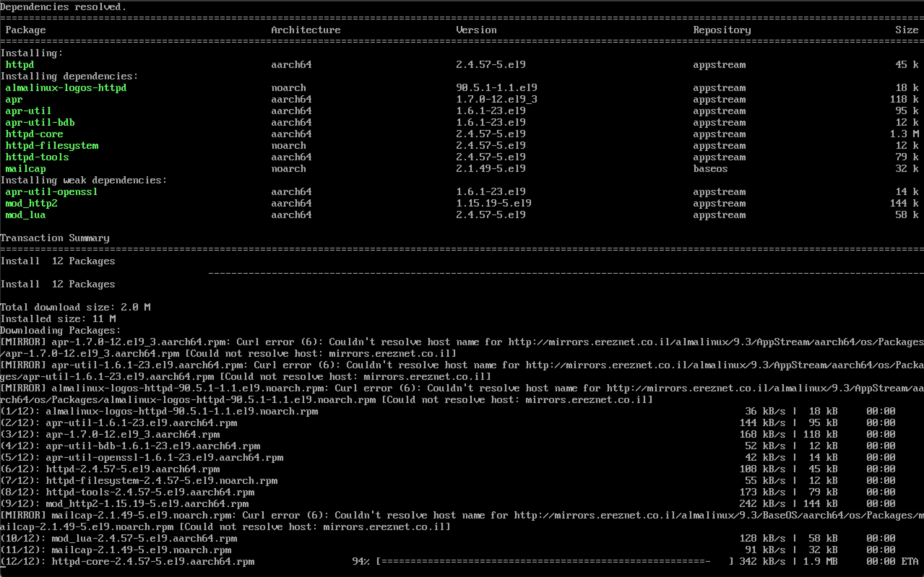The image size is (924, 577).
Task: Select the almalinux-logos-httpd package entry
Action: click(66, 88)
